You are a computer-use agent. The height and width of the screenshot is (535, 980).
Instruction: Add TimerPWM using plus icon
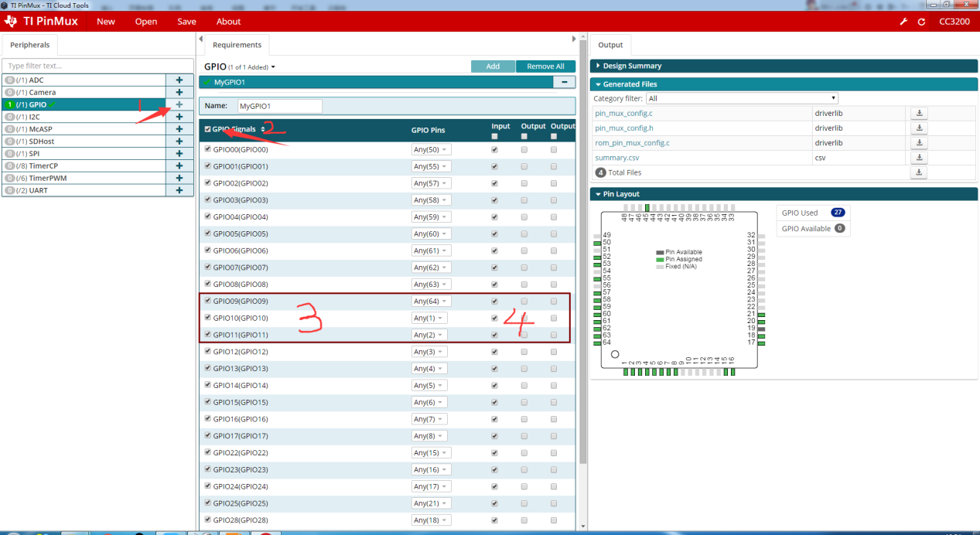tap(179, 178)
